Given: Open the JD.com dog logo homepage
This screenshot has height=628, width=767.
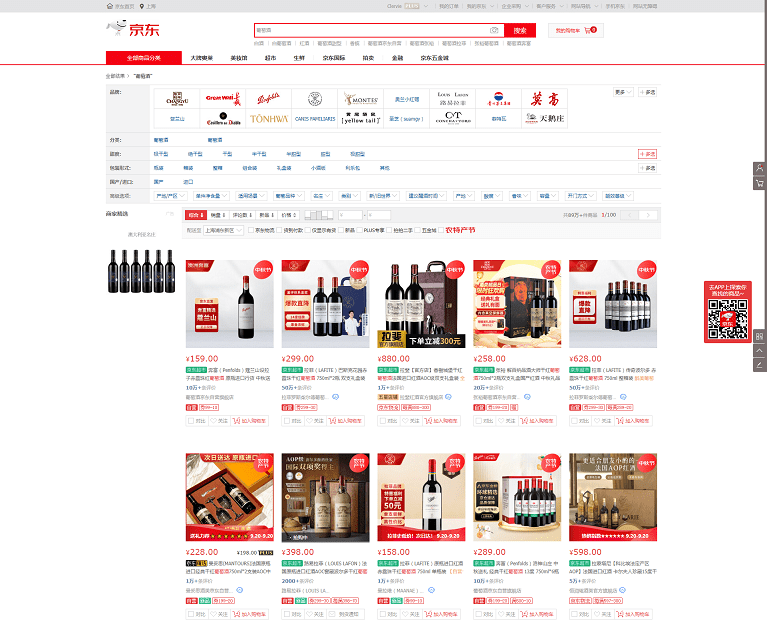Looking at the screenshot, I should [x=133, y=29].
